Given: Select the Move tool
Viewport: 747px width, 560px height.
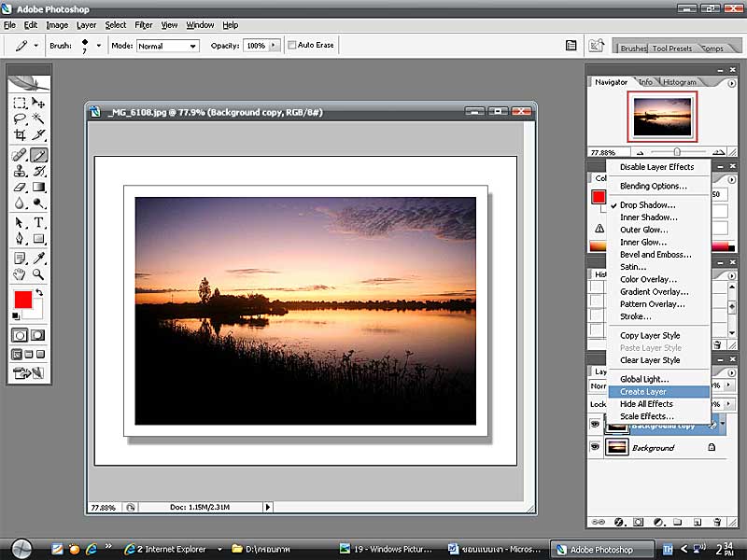Looking at the screenshot, I should pos(38,103).
